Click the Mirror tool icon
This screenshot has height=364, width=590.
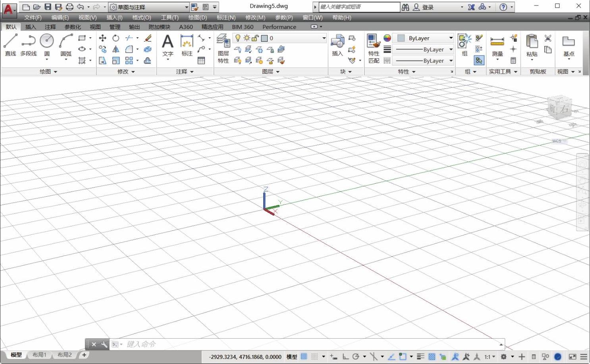[116, 49]
